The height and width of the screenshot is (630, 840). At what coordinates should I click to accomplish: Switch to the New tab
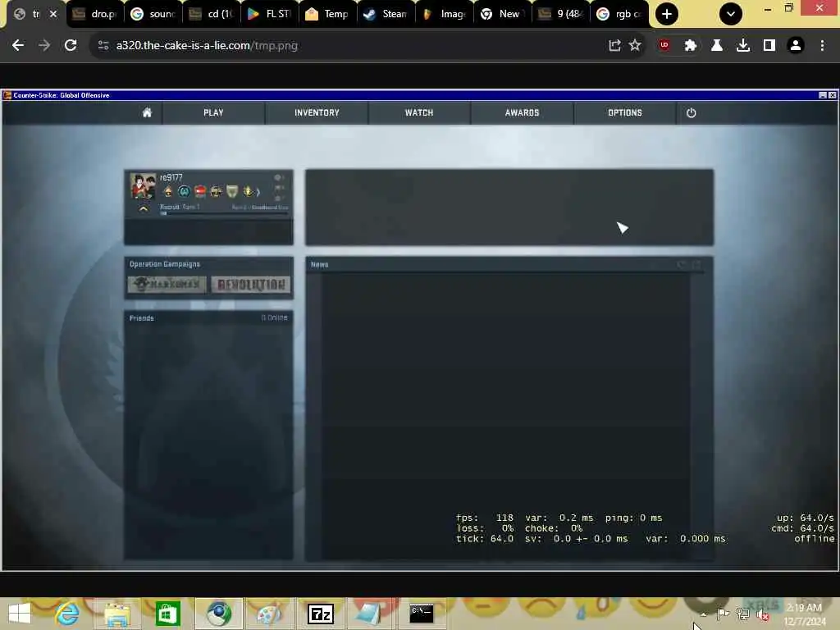(503, 14)
